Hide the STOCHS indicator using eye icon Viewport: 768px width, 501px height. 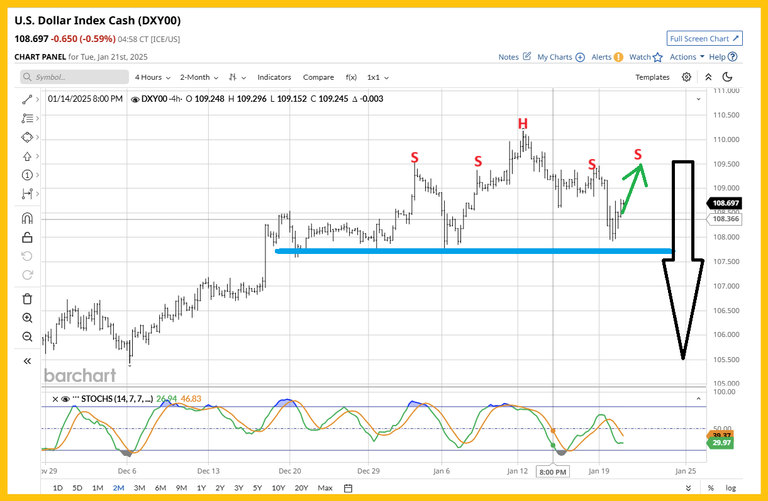(65, 399)
